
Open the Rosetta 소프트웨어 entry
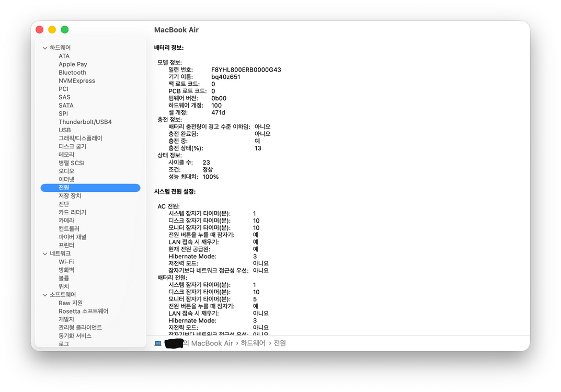tap(83, 311)
